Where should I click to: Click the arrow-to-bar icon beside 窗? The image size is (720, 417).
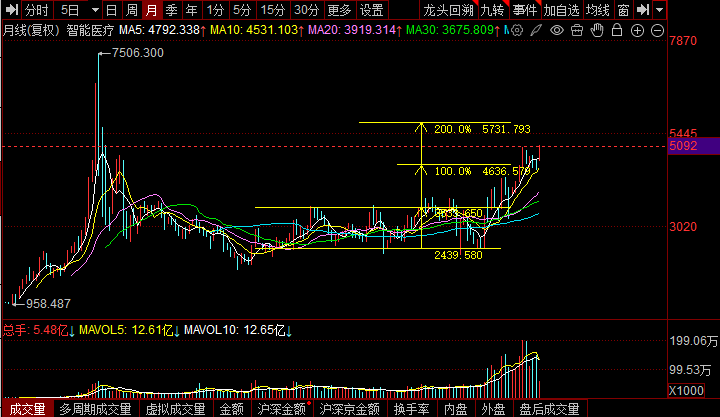(643, 10)
